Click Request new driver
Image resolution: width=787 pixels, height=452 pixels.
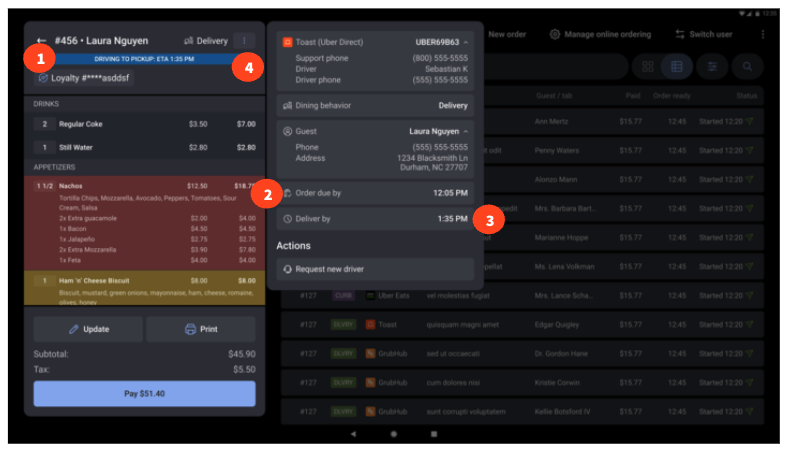[375, 269]
